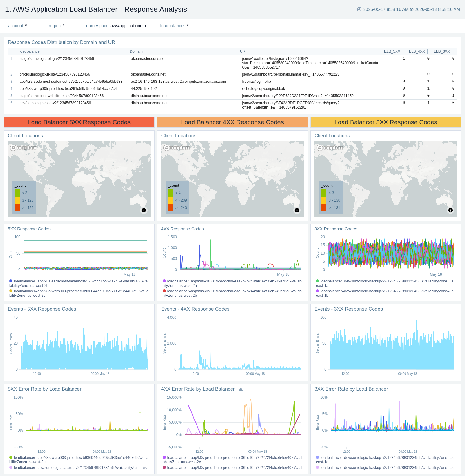Sort table by URI column header
Screen dimensions: 465x476
(x=243, y=51)
